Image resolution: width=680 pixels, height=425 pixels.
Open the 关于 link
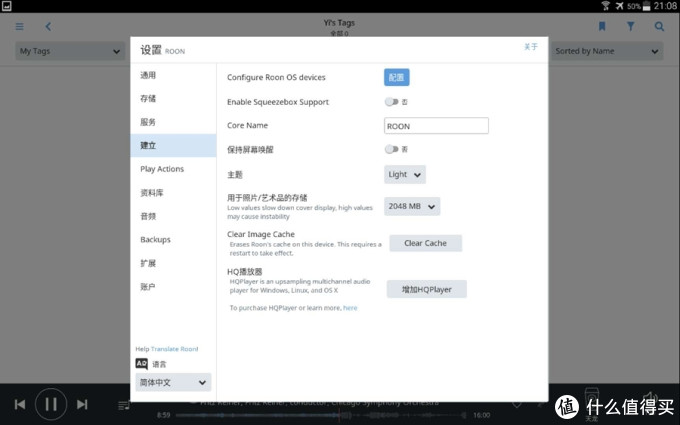pos(531,46)
